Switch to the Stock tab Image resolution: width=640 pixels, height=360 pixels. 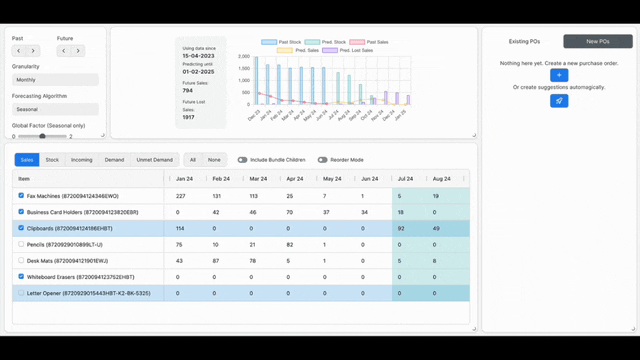(52, 160)
